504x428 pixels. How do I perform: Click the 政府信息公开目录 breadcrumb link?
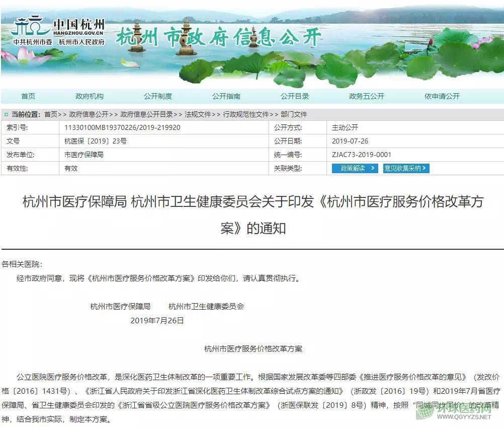point(146,114)
